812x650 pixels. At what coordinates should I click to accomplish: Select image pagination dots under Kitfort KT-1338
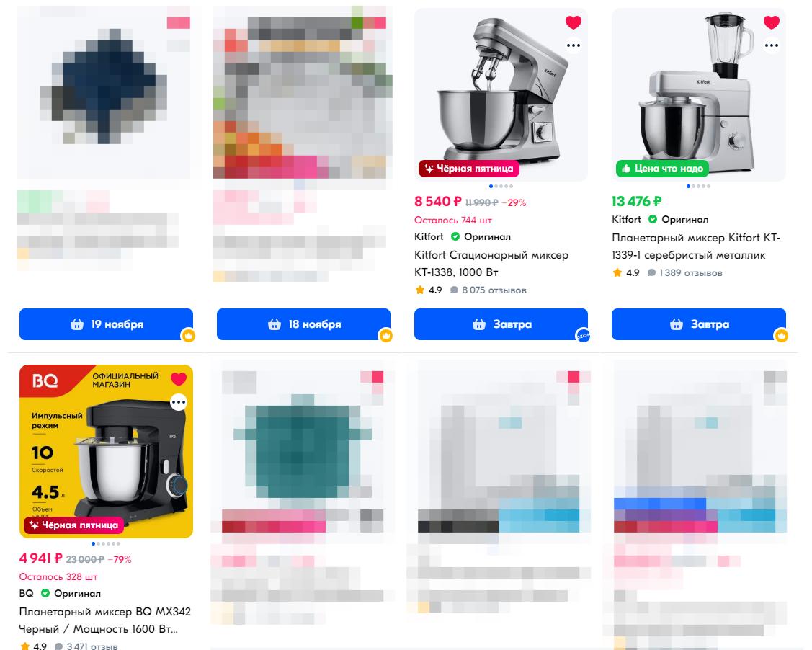[501, 186]
